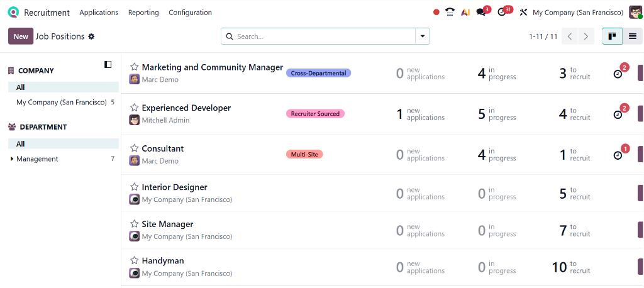The height and width of the screenshot is (288, 644).
Task: Open the Configuration menu
Action: tap(190, 13)
